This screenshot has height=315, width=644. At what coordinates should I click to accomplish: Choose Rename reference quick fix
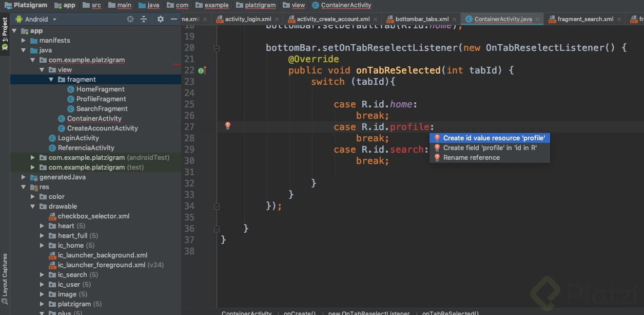click(490, 157)
